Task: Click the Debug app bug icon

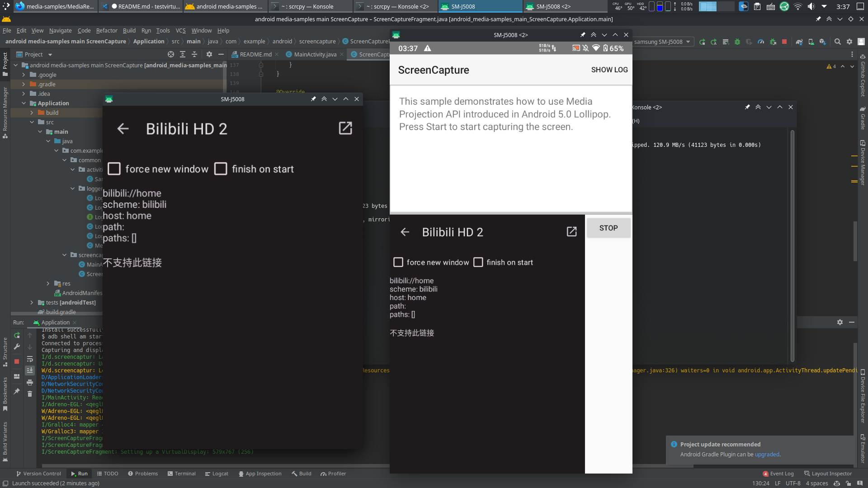Action: pos(737,42)
